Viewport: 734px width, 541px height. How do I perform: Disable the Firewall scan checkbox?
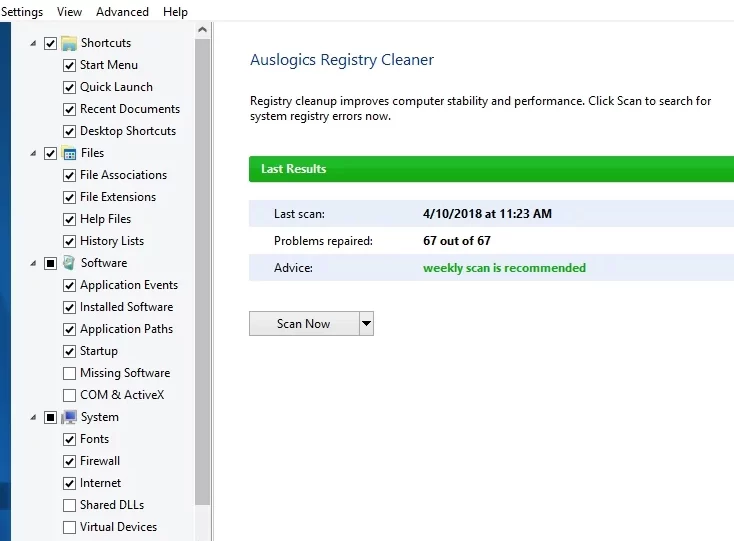pos(69,461)
